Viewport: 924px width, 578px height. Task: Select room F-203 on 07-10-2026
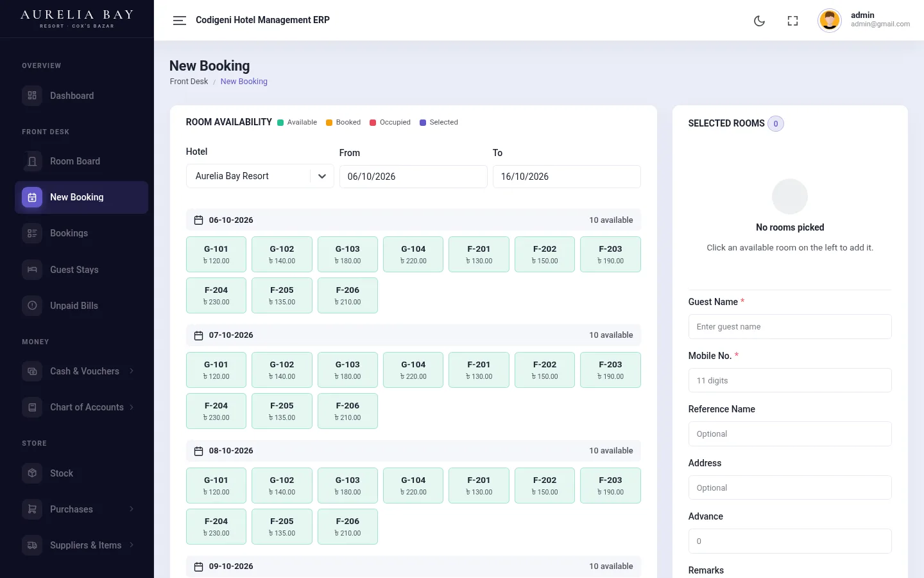click(610, 370)
